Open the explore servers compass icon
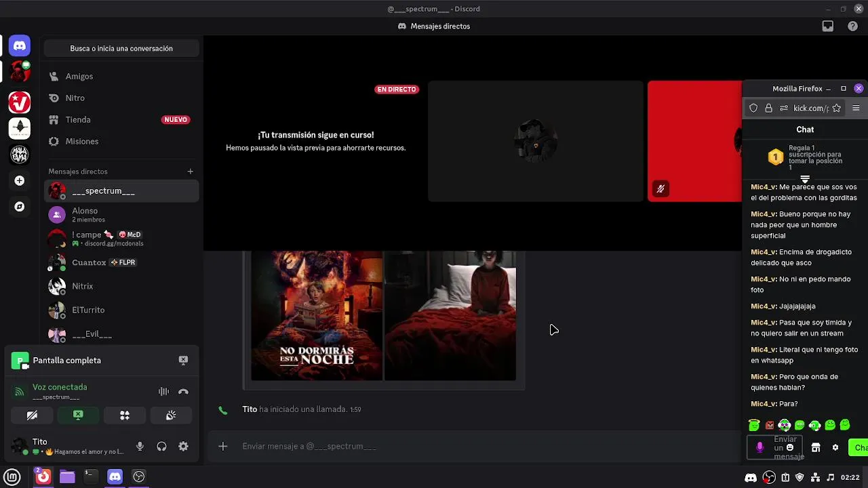Viewport: 868px width, 488px height. pyautogui.click(x=20, y=207)
